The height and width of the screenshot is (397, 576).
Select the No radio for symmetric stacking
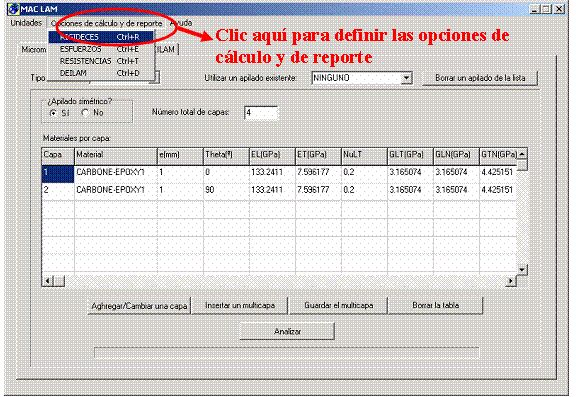click(85, 113)
